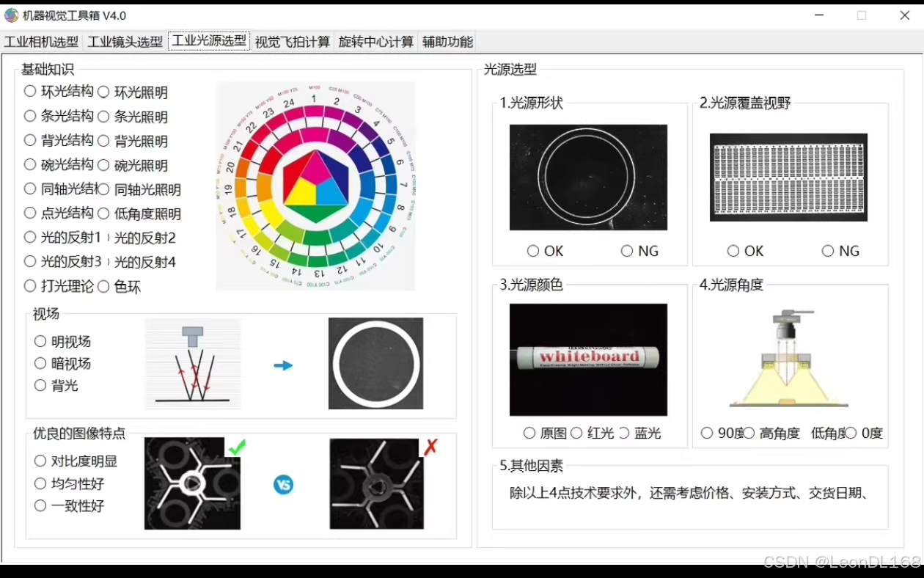Image resolution: width=924 pixels, height=578 pixels.
Task: Select the 同轴光照明 radio button
Action: 103,189
